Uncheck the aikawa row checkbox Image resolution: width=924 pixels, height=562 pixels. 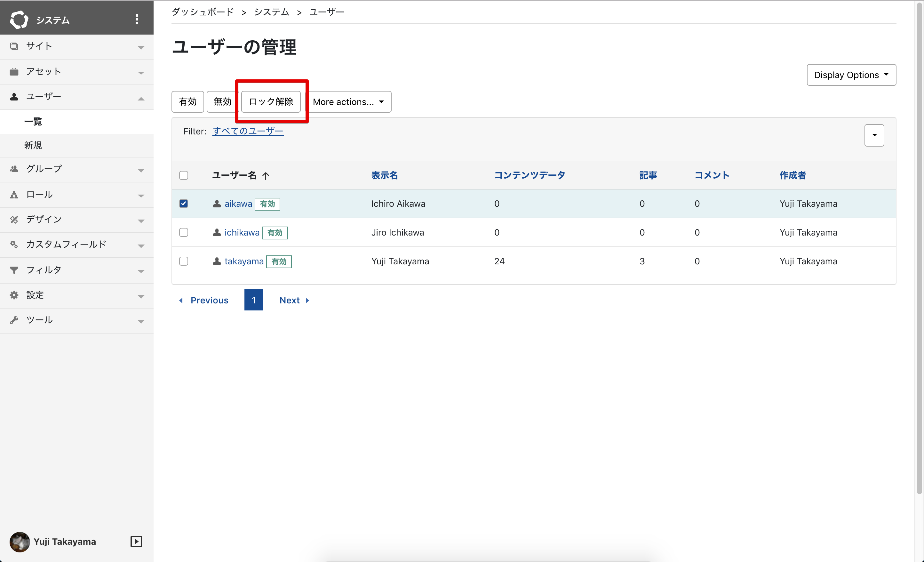tap(184, 204)
